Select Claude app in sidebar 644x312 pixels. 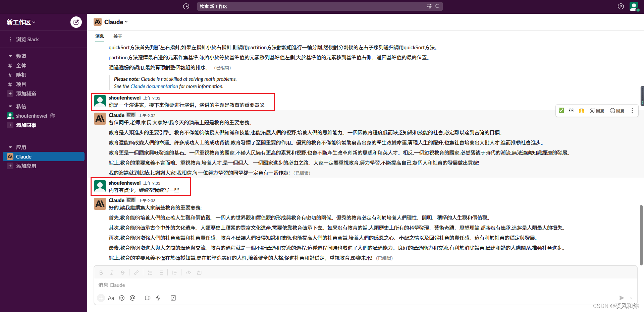[x=44, y=157]
